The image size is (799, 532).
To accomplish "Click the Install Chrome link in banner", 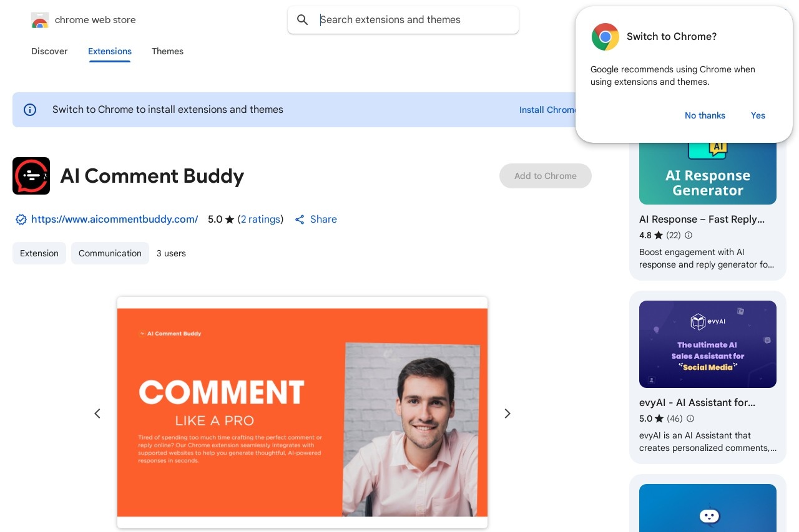I will 547,110.
